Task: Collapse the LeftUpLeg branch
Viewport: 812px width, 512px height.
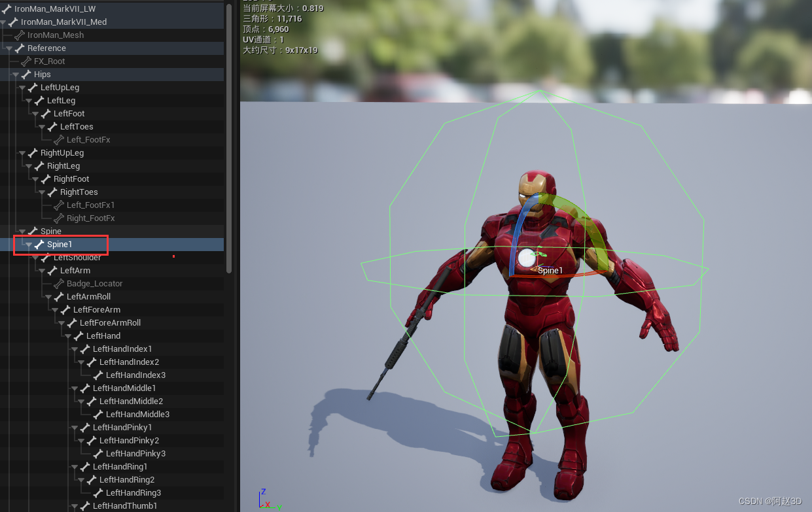Action: [22, 88]
